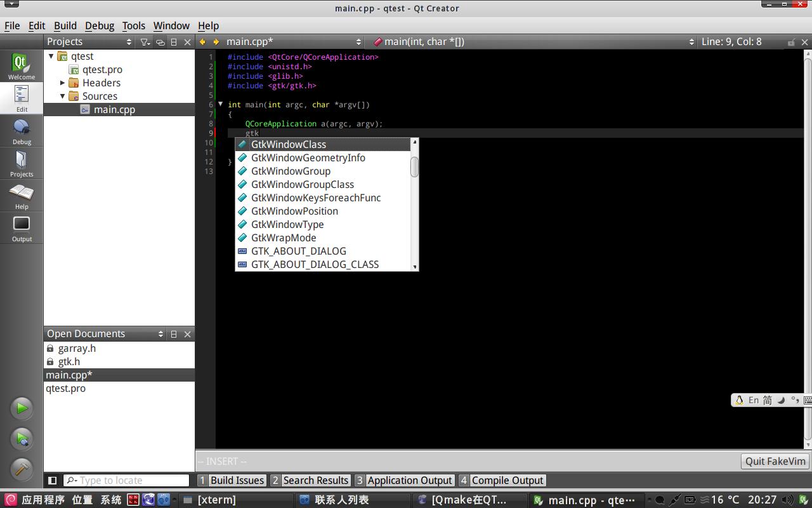Open the Debug menu

(100, 26)
